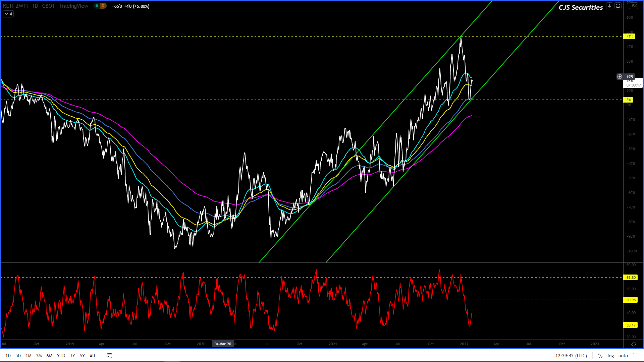Click the pane move-down arrow icon

(x=609, y=6)
